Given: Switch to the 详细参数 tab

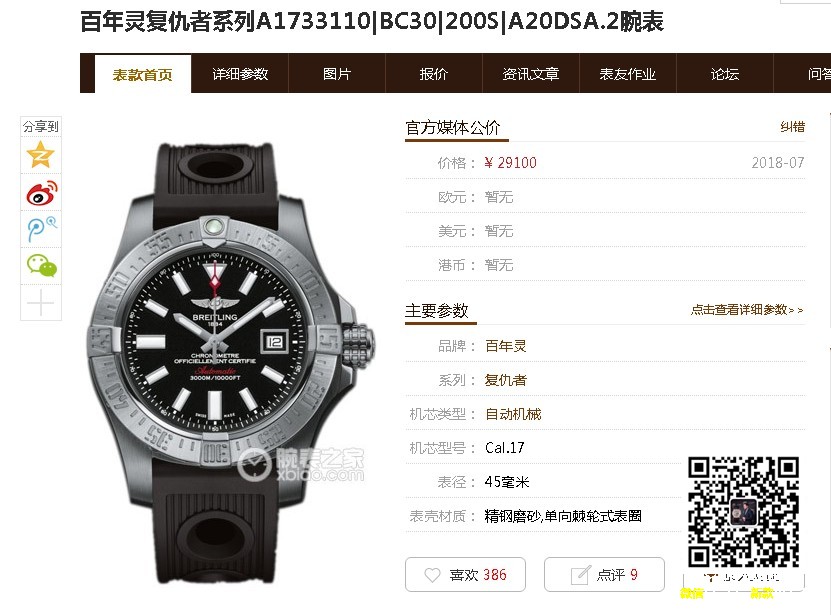Looking at the screenshot, I should tap(240, 74).
